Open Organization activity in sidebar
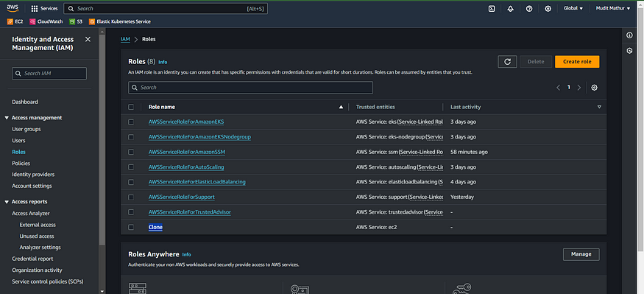This screenshot has height=294, width=644. tap(37, 270)
